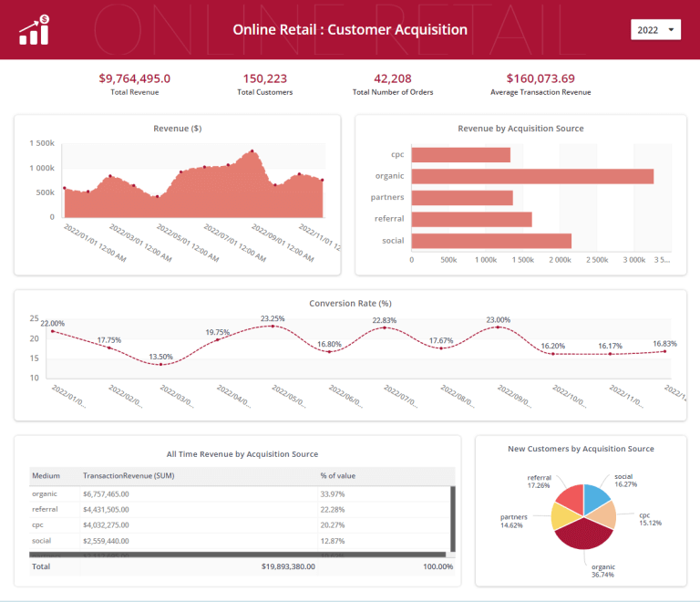Click the referral revenue bar
The height and width of the screenshot is (602, 700).
click(x=471, y=219)
